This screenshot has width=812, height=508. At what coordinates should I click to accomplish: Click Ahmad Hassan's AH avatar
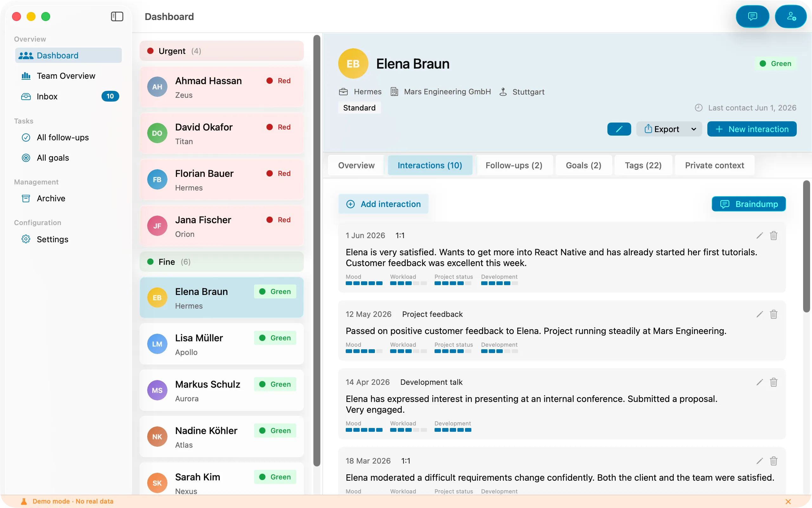click(157, 87)
